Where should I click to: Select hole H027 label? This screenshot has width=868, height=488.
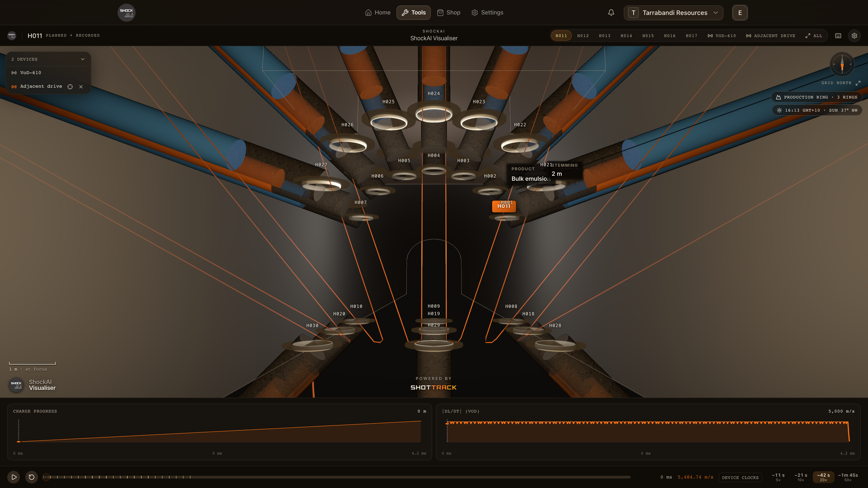[x=321, y=165]
